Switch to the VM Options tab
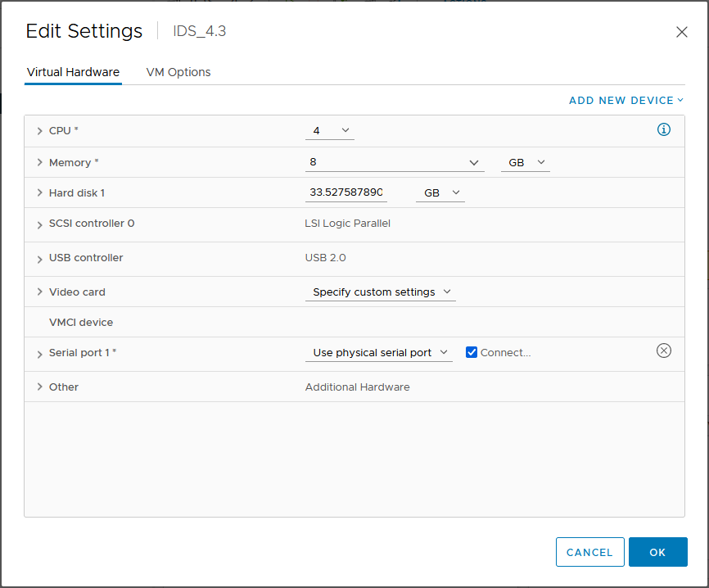709x588 pixels. tap(178, 72)
